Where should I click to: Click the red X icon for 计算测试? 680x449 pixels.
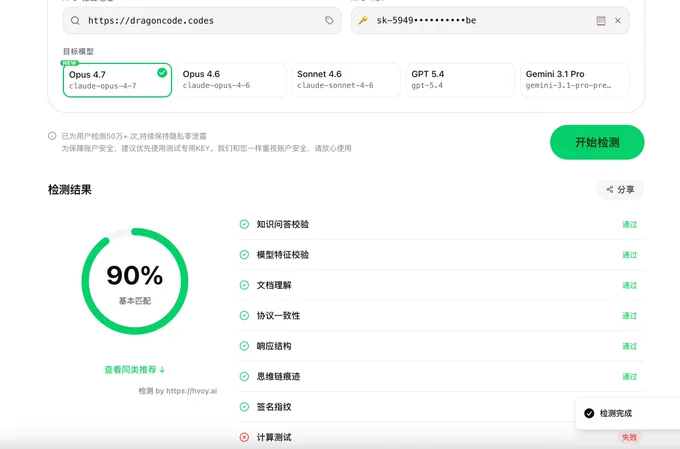244,437
